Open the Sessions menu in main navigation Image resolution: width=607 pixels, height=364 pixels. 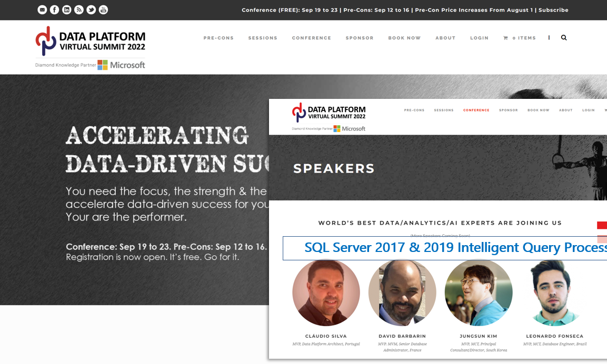(x=263, y=38)
